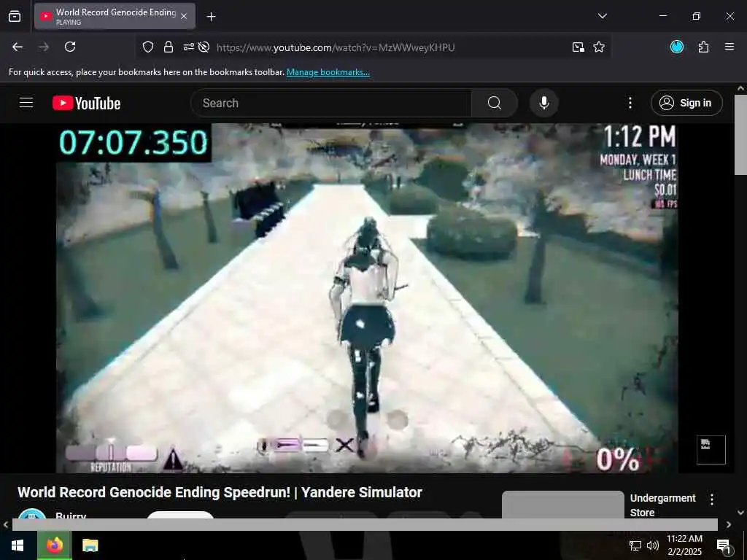Close the World Record Genocide Ending tab
747x560 pixels.
coord(184,16)
